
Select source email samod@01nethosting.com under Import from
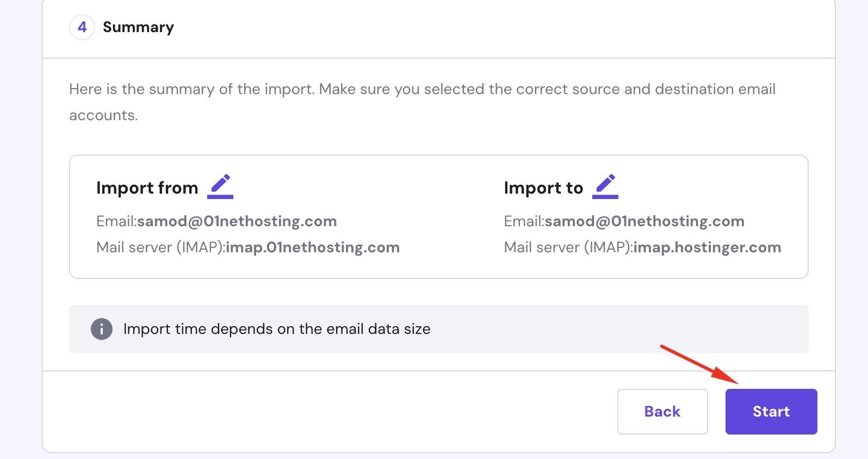(x=237, y=221)
